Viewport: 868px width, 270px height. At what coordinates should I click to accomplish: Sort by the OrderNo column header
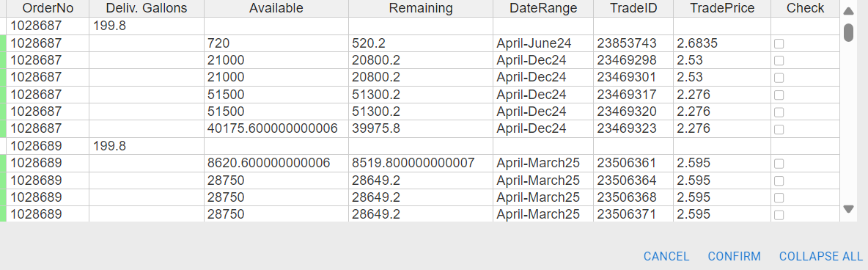click(x=48, y=8)
